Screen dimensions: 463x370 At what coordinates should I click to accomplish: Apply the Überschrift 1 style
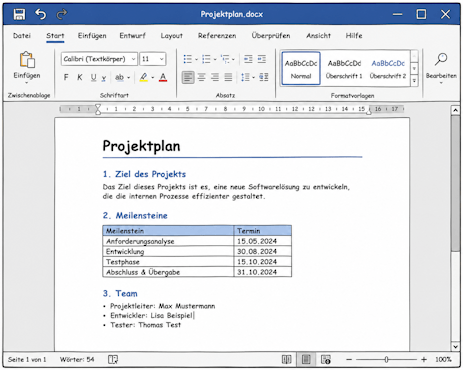tap(344, 69)
